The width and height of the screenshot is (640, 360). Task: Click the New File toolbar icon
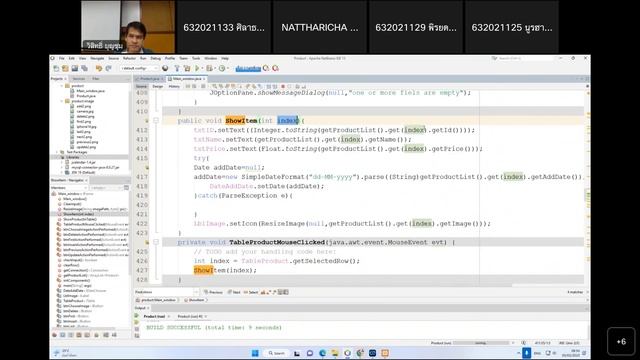56,68
